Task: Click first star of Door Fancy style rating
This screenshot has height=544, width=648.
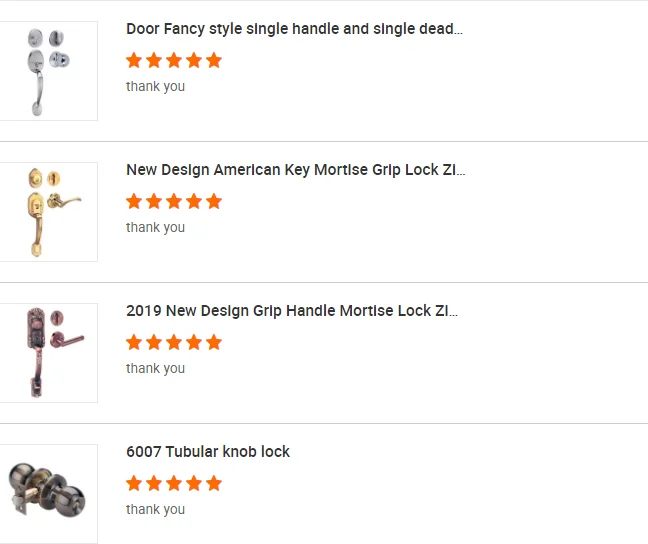Action: (135, 60)
